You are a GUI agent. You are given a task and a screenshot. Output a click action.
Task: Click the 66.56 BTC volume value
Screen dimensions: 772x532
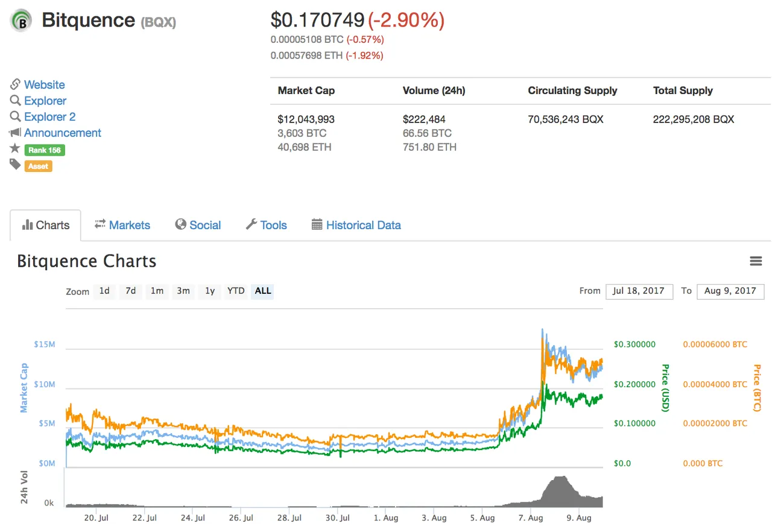[x=427, y=133]
